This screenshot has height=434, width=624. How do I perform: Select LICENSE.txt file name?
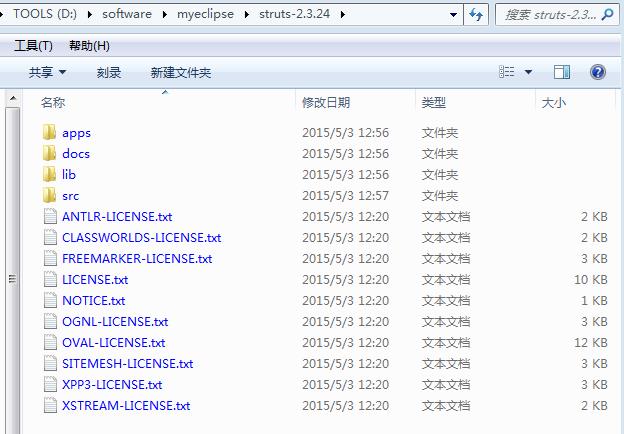(95, 280)
